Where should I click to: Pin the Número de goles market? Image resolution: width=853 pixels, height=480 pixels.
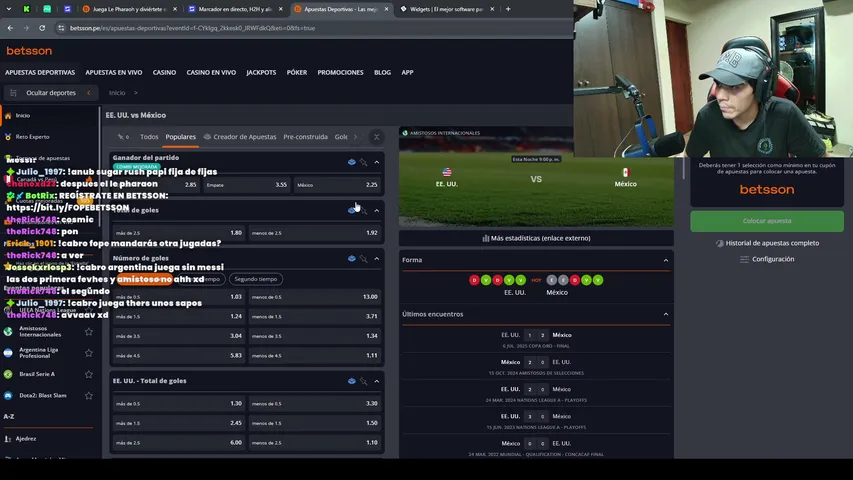363,259
